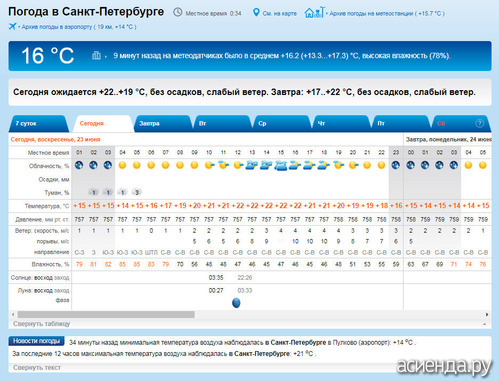The height and width of the screenshot is (381, 499).
Task: Click sunrise time 03:35
Action: 216,278
